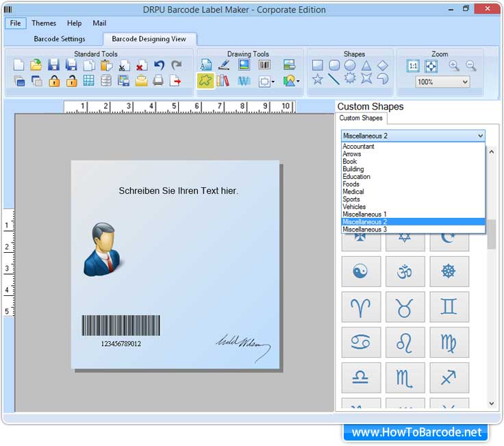Click the Delete red X icon
Image resolution: width=504 pixels, height=446 pixels.
[141, 66]
